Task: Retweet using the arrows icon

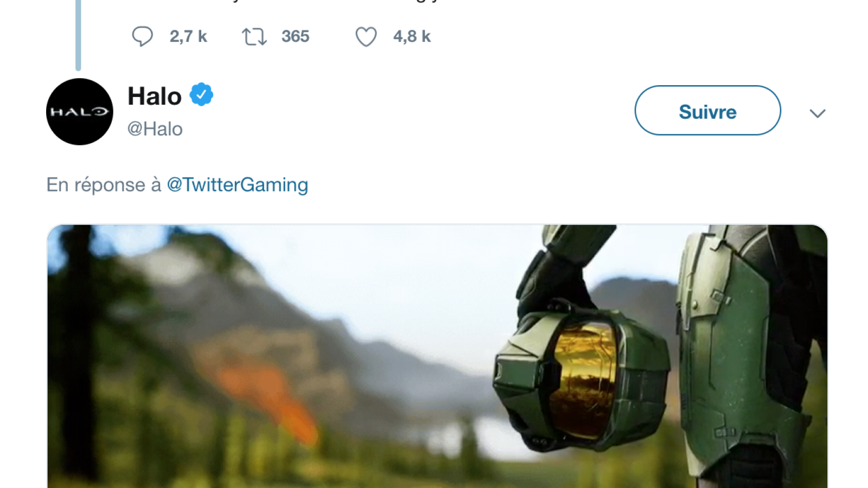Action: point(254,36)
